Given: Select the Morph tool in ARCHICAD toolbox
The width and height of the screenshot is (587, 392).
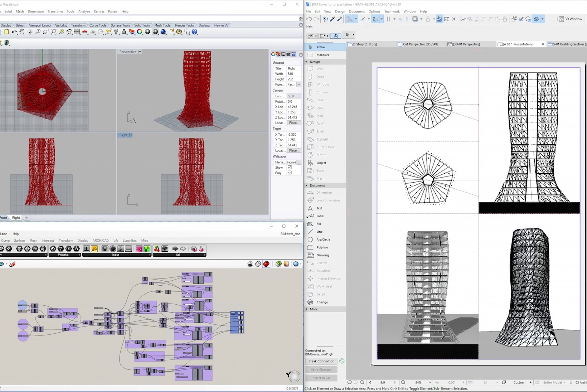Looking at the screenshot, I should [x=325, y=155].
